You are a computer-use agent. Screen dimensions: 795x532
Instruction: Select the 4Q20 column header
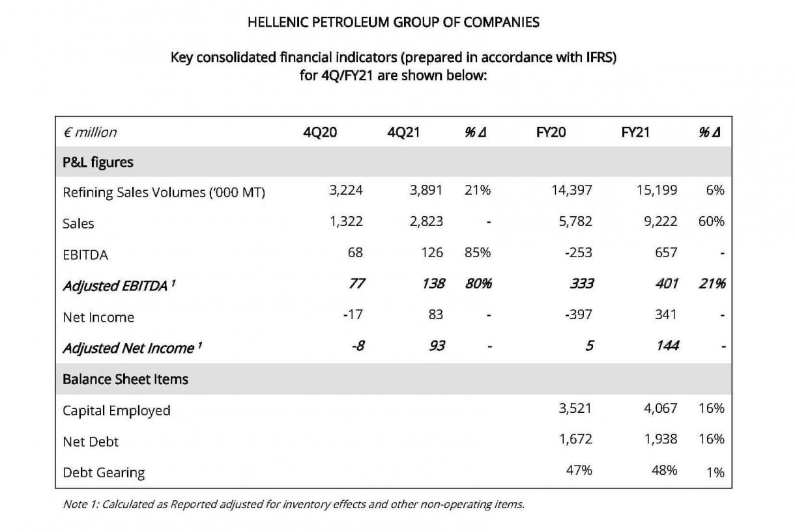319,132
